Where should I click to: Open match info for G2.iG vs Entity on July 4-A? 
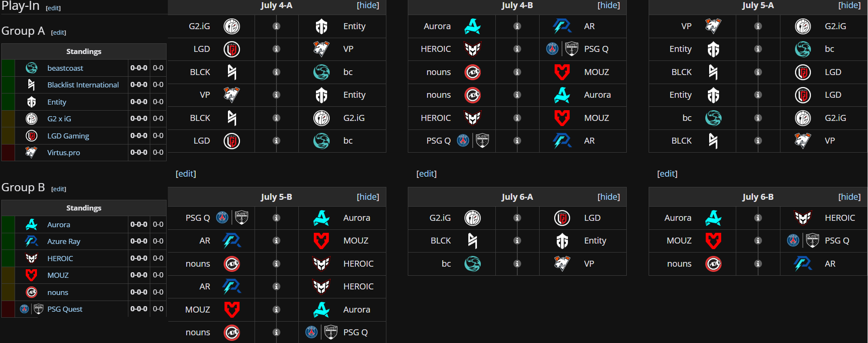click(x=276, y=26)
